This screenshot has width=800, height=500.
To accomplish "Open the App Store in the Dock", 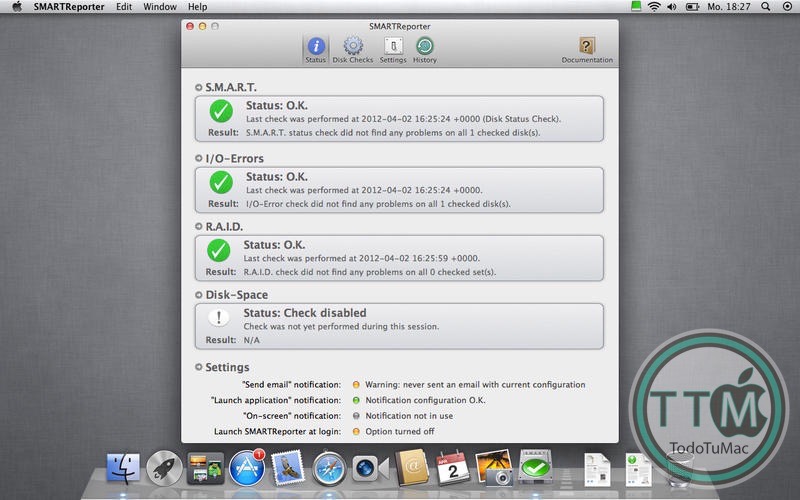I will 247,468.
